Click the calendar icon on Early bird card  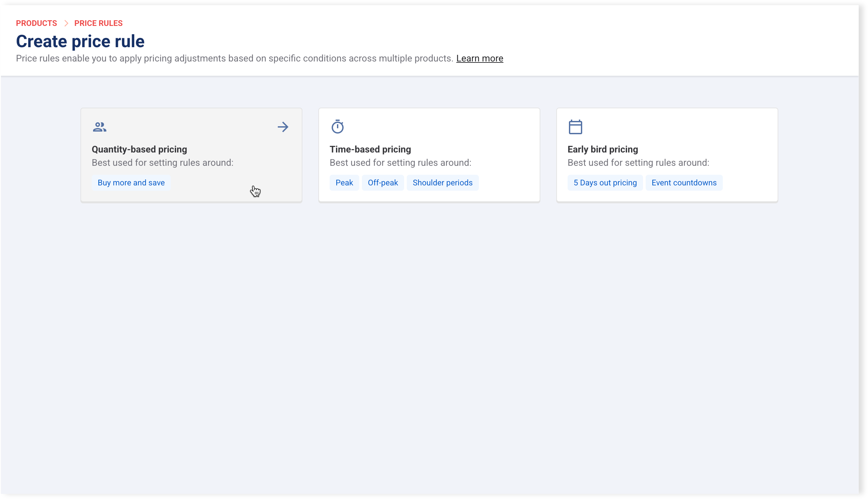(x=575, y=127)
